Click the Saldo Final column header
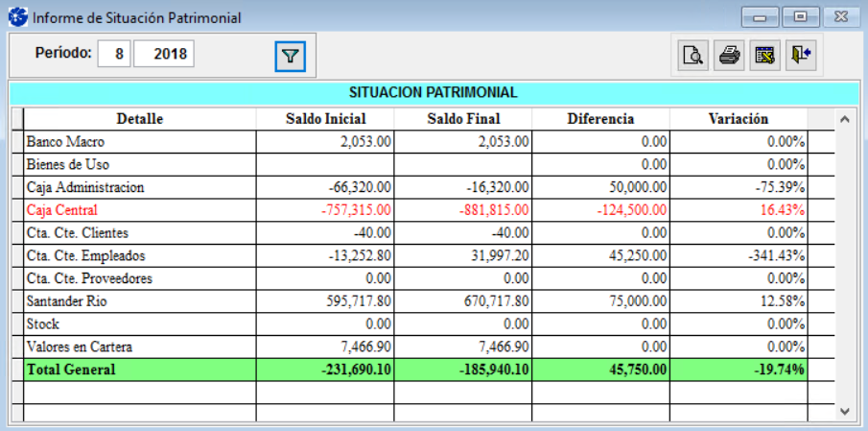 [463, 119]
